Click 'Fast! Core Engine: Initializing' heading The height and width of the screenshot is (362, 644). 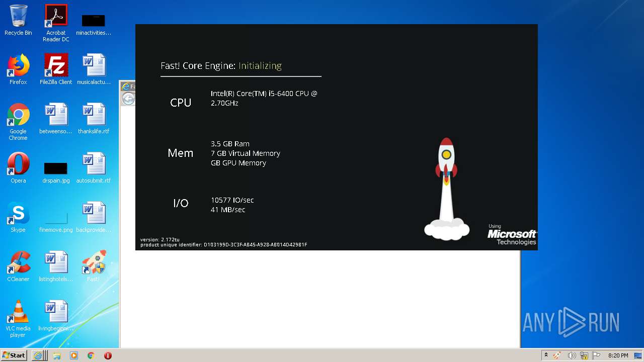pyautogui.click(x=221, y=66)
